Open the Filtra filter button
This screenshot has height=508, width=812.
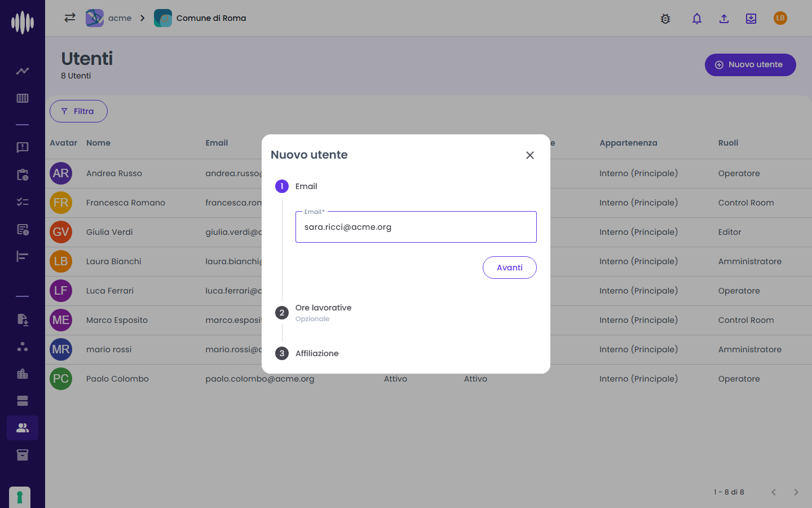[78, 111]
